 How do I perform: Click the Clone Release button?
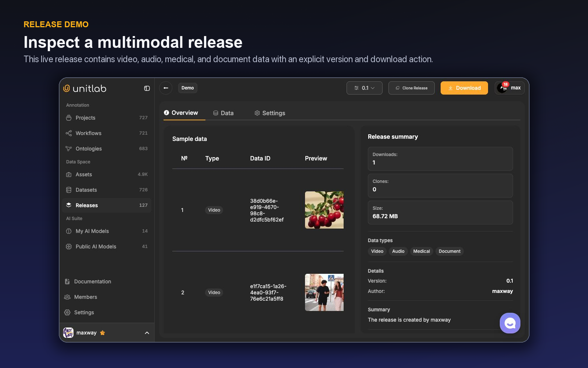(412, 88)
